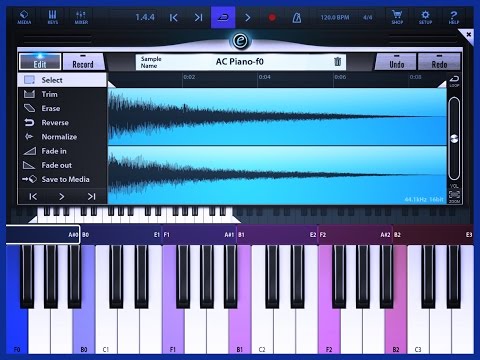This screenshot has width=480, height=360.
Task: Click the Undo button
Action: [x=396, y=62]
